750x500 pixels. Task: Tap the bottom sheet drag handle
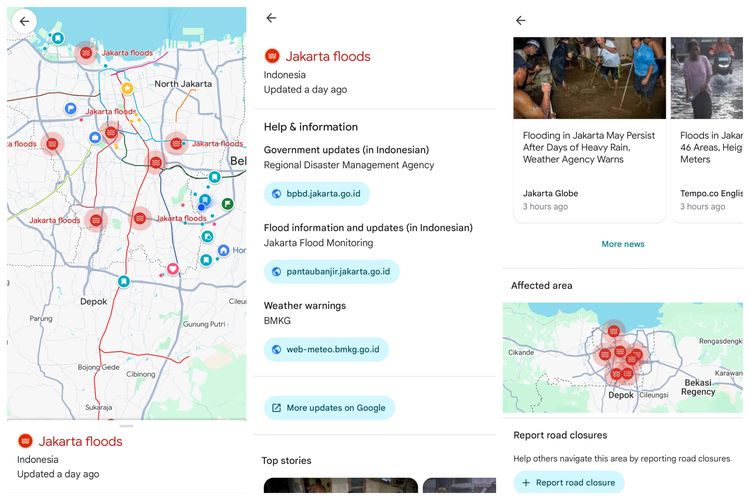coord(126,425)
